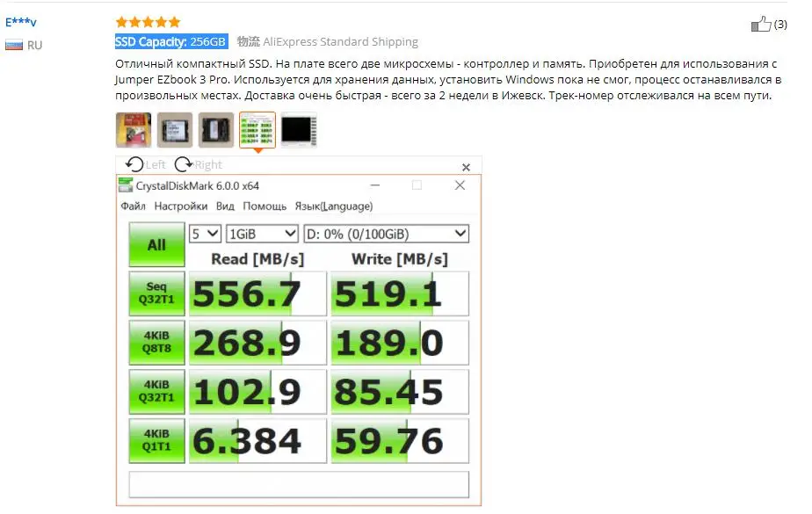Click the CrystalDiskMark app icon

click(125, 185)
